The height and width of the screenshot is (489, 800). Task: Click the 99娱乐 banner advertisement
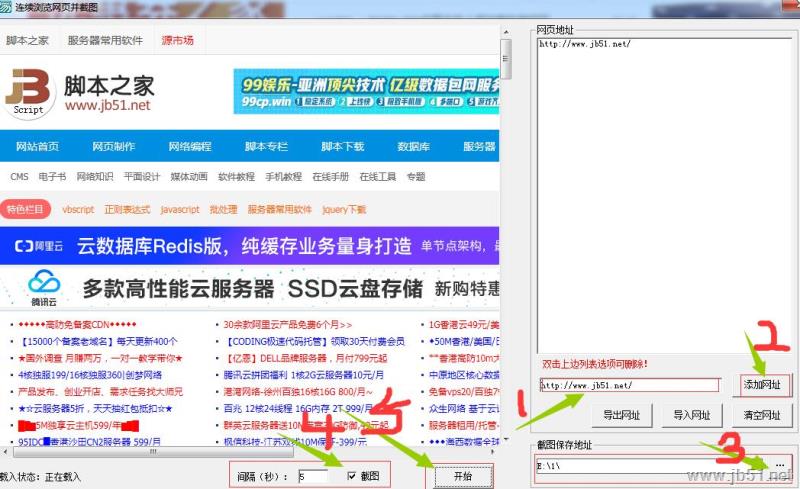(366, 91)
